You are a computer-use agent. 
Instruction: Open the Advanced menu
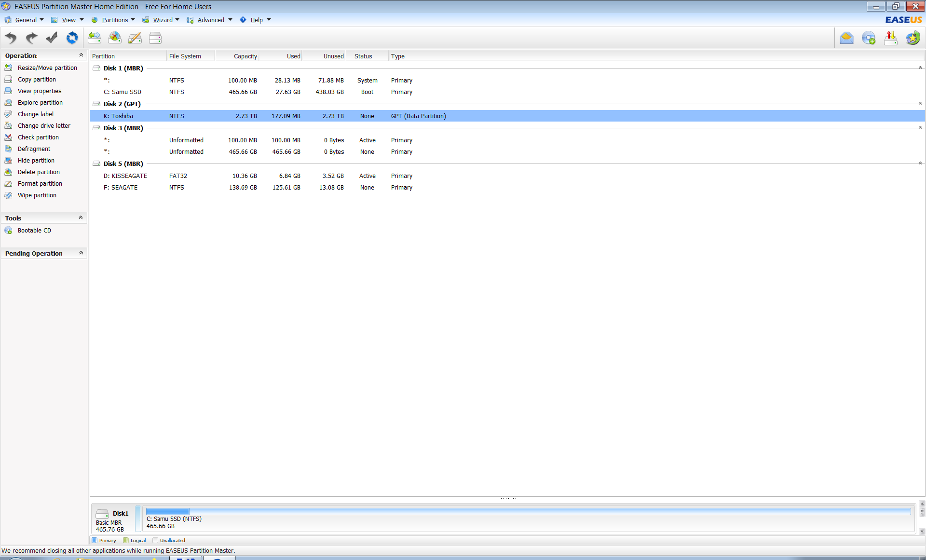tap(211, 20)
